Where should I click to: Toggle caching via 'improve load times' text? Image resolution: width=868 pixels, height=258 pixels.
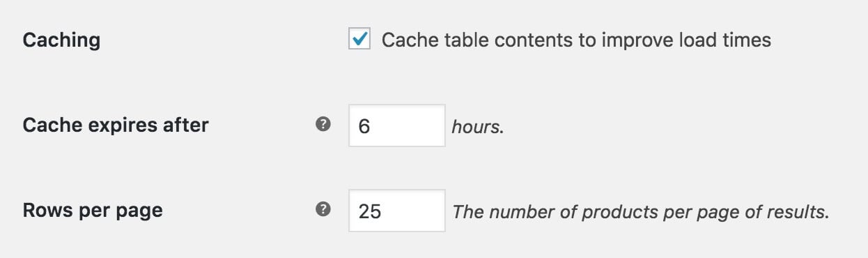[686, 40]
